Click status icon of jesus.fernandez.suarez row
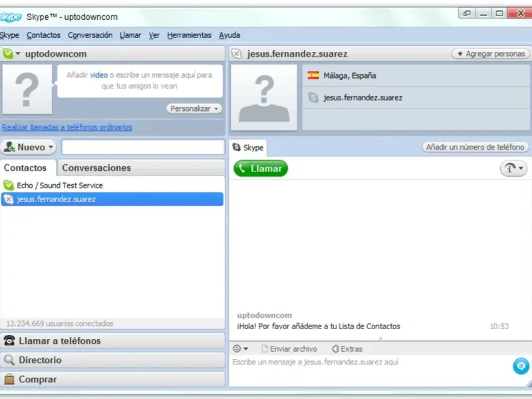Screen dimensions: 532x399 click(9, 199)
